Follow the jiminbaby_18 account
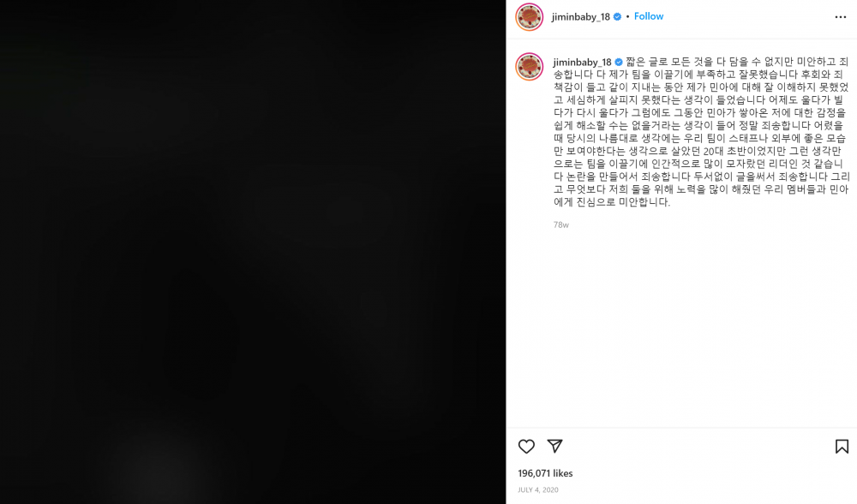Image resolution: width=857 pixels, height=504 pixels. 649,16
